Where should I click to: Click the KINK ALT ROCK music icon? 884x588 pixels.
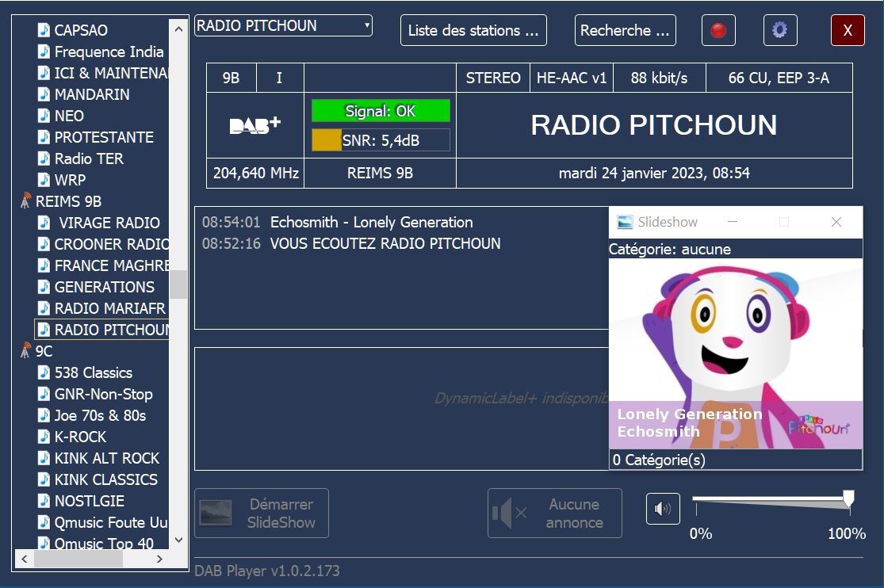(44, 458)
